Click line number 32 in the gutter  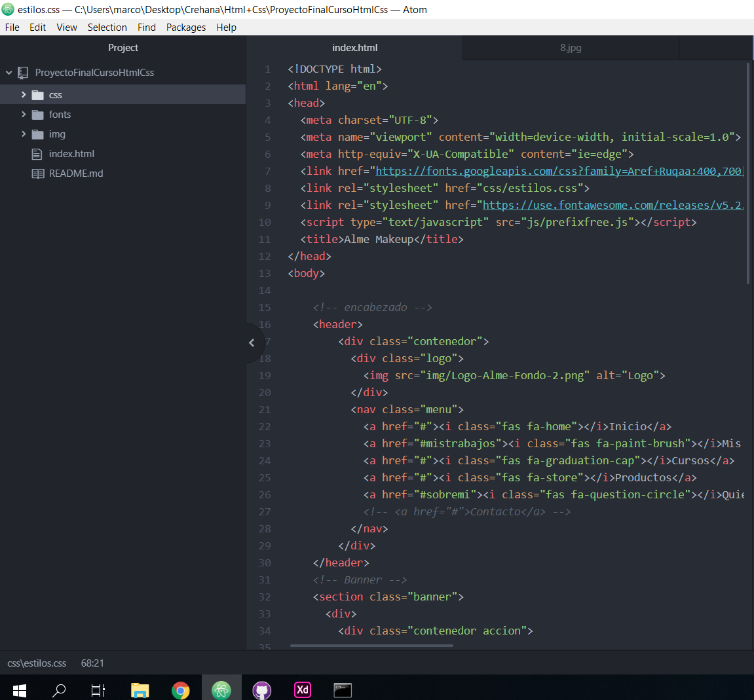coord(265,597)
